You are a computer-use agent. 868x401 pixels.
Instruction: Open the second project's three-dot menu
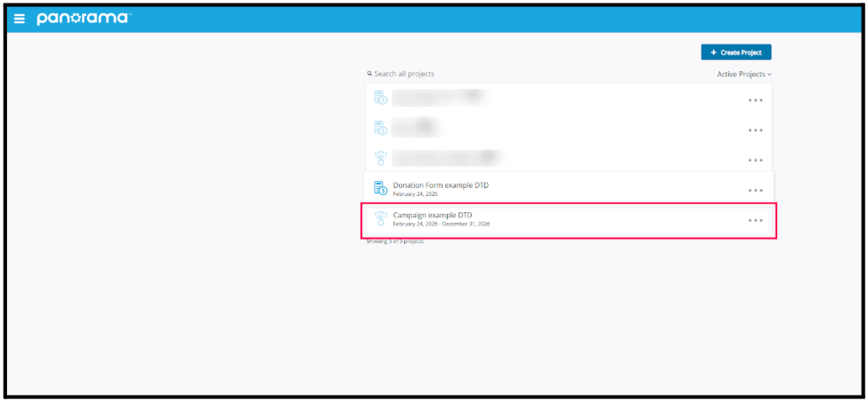755,130
